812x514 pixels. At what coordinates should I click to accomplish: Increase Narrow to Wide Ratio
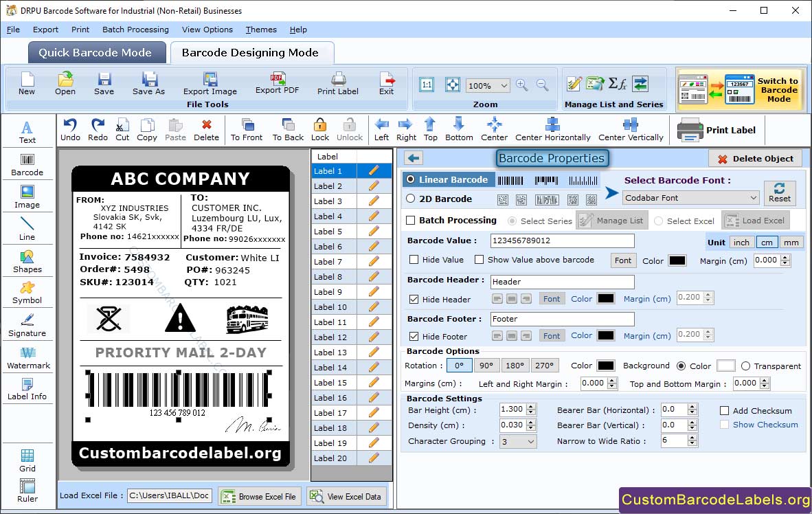[x=692, y=438]
